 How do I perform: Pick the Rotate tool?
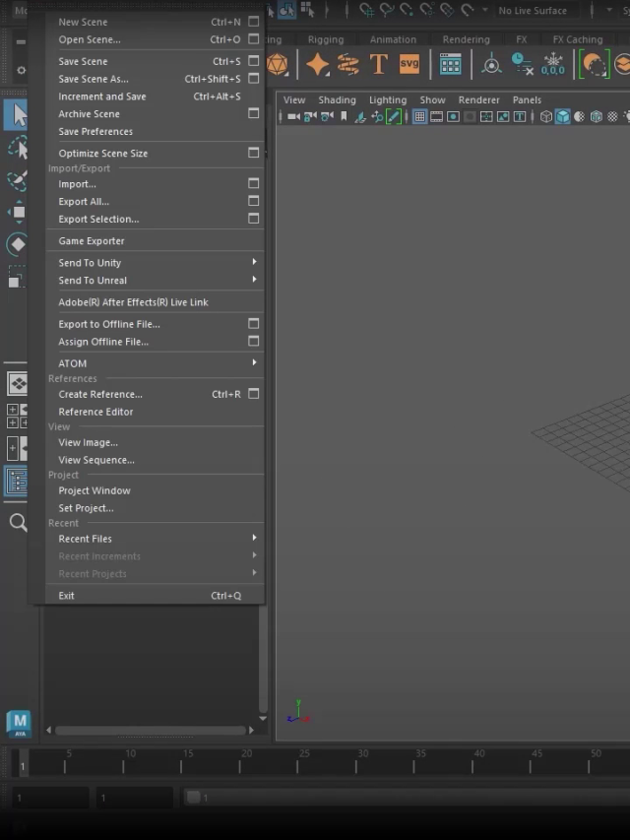click(x=18, y=244)
